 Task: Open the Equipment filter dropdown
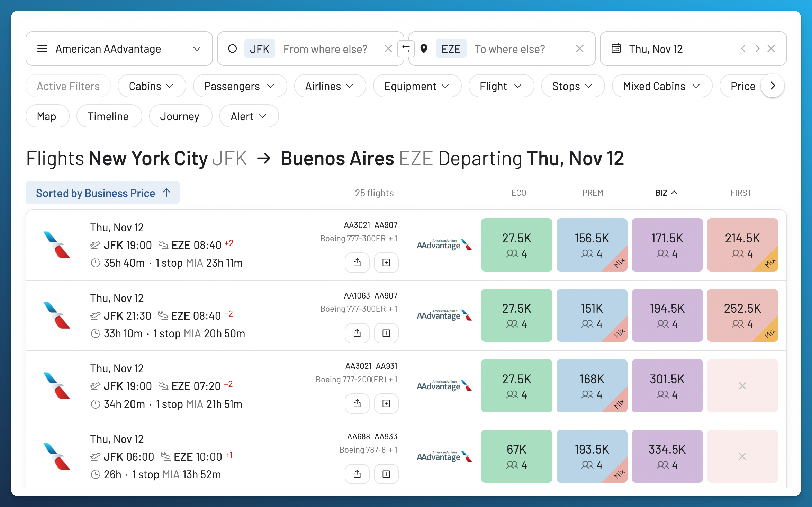coord(417,86)
